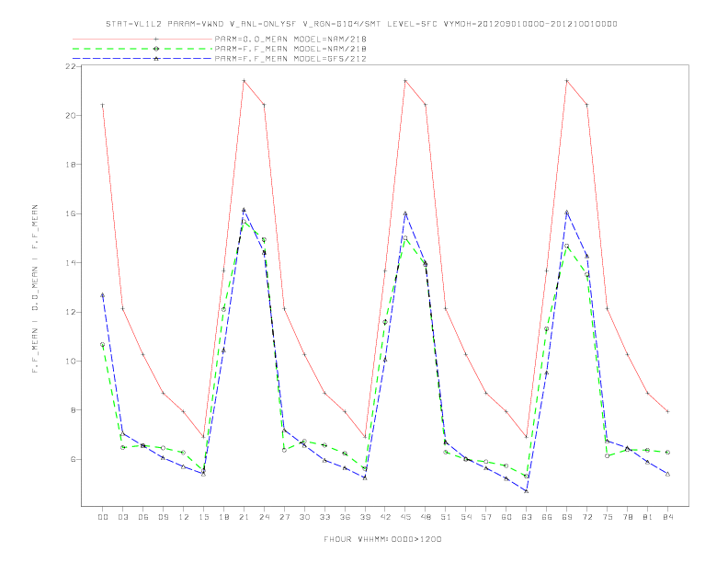Click the chart title line starting STAT=VL1L2
The height and width of the screenshot is (563, 728).
click(x=361, y=24)
